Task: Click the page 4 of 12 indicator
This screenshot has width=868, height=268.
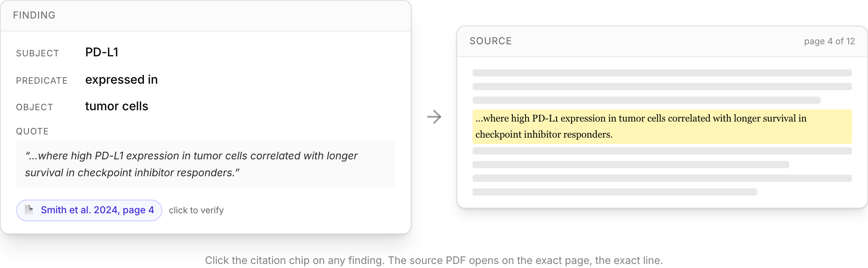Action: (x=829, y=41)
